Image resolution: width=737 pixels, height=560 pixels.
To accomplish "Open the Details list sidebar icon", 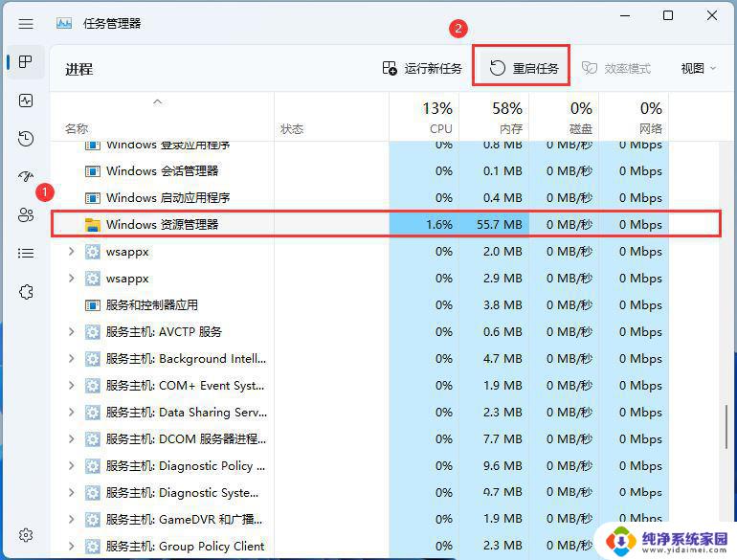I will point(26,254).
